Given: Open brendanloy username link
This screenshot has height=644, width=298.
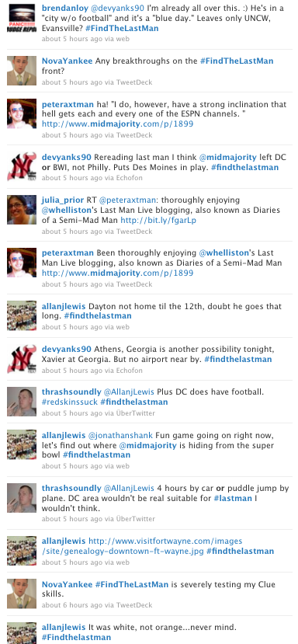Looking at the screenshot, I should point(62,9).
